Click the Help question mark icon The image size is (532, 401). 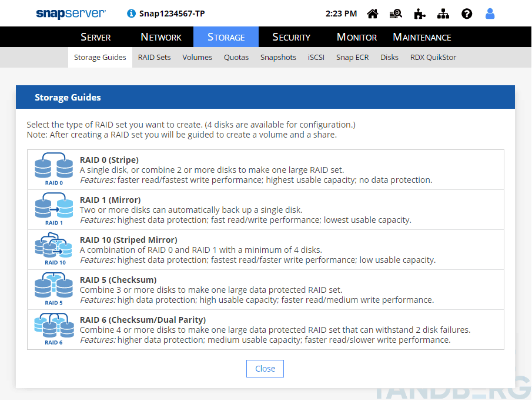coord(467,14)
